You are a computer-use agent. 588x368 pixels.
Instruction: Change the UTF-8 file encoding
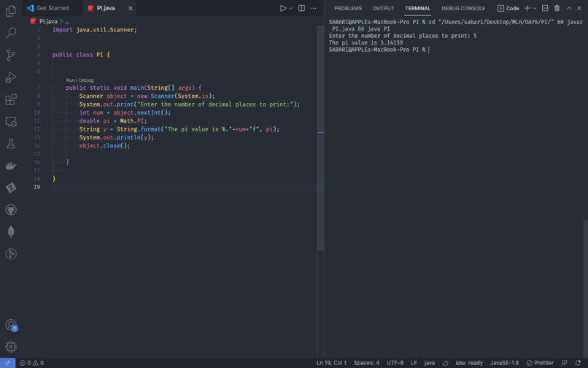(395, 363)
